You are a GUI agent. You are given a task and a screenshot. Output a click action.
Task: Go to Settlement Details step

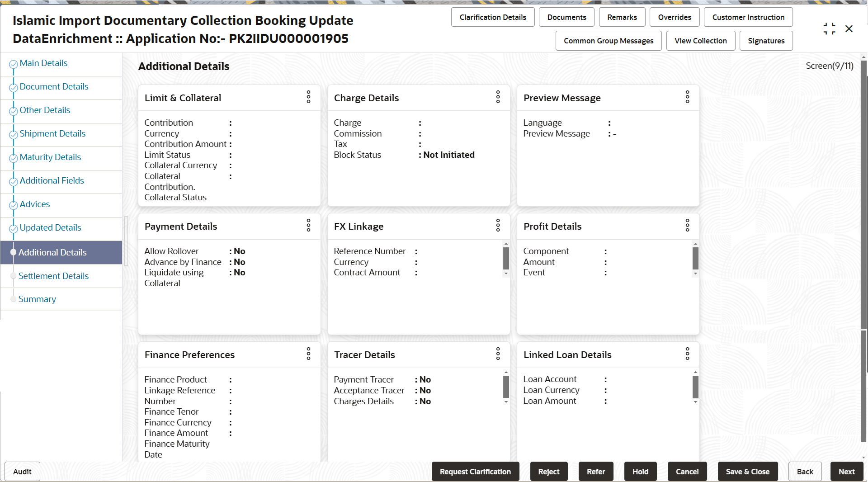point(53,276)
